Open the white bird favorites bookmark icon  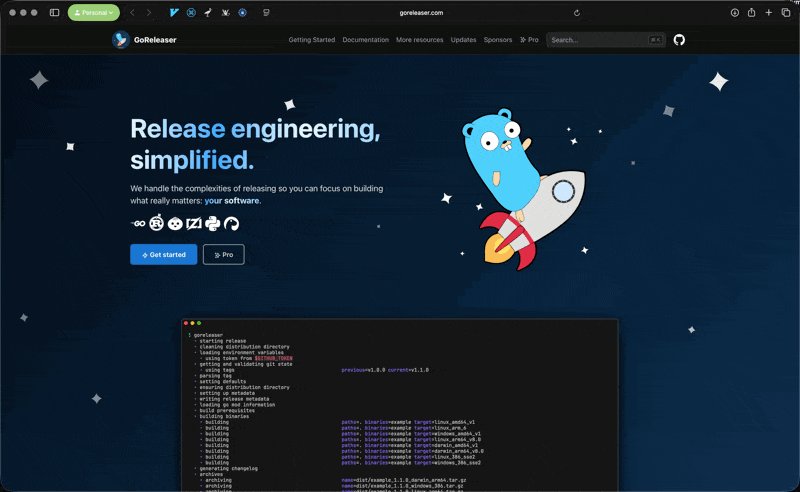coord(208,13)
